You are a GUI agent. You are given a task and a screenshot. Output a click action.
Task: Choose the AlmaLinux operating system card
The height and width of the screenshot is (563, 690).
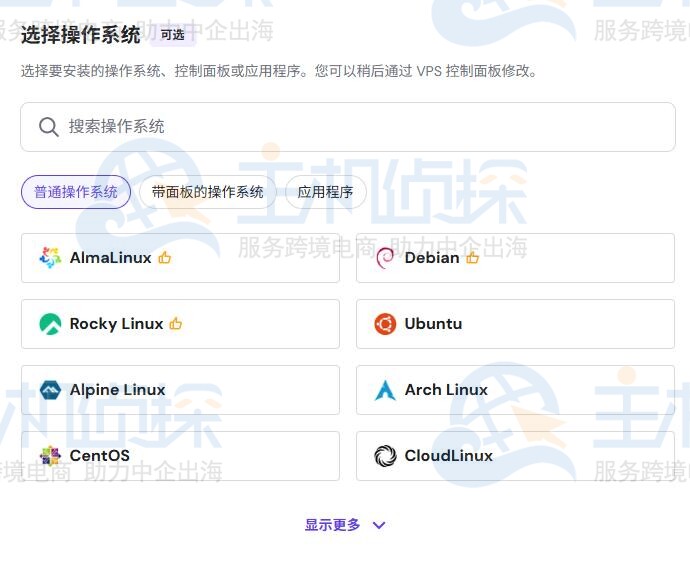[180, 258]
